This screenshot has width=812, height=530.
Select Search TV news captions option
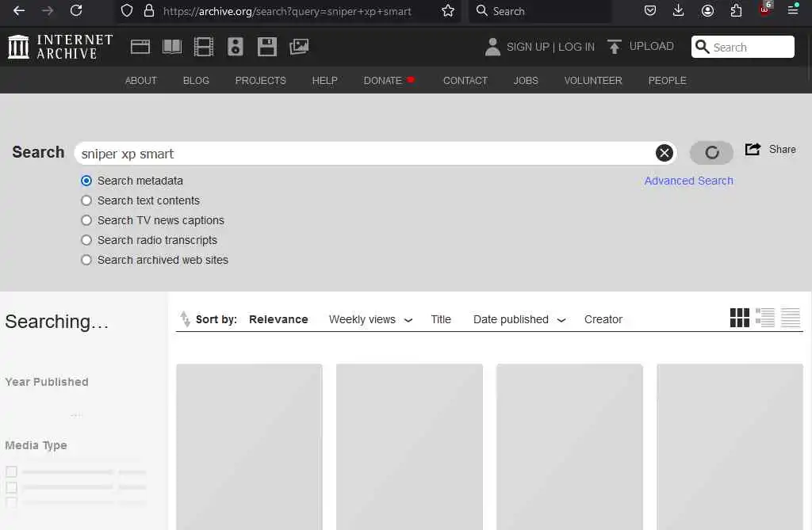(86, 220)
